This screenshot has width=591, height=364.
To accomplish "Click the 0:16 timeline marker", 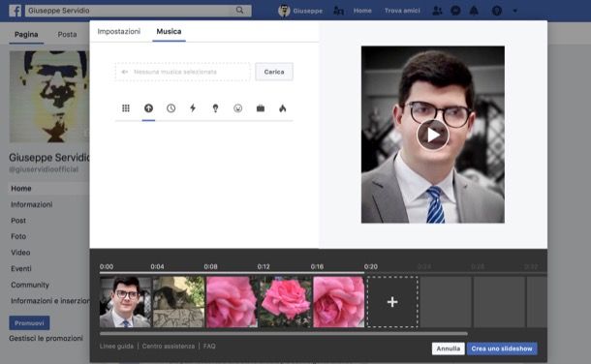I will (x=317, y=266).
